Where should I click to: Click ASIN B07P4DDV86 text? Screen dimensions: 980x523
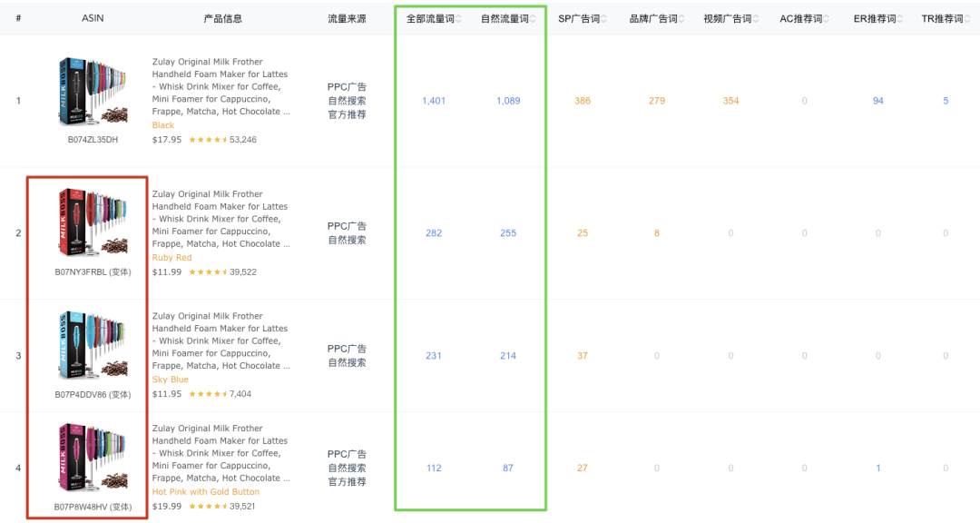(x=81, y=395)
